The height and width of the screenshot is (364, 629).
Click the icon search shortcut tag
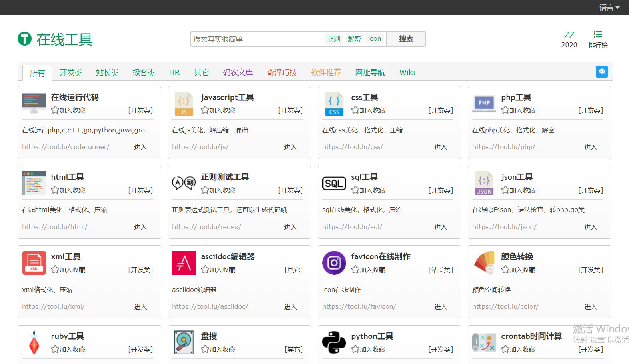[375, 38]
